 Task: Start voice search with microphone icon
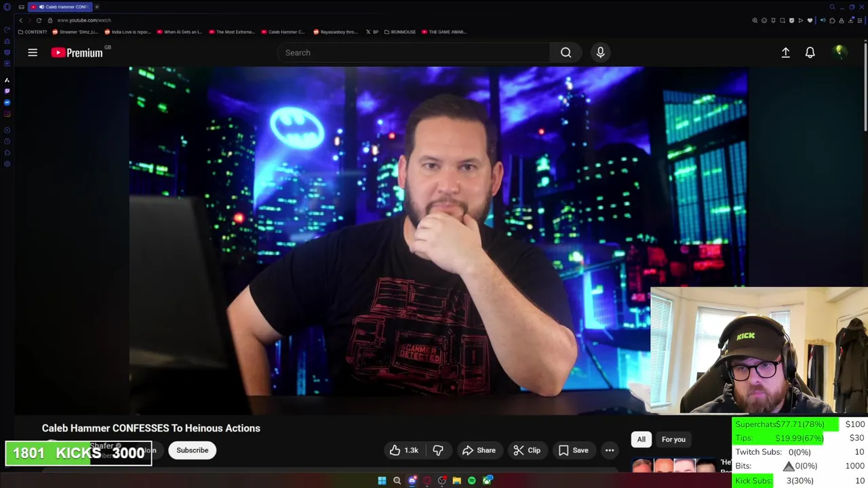tap(600, 52)
